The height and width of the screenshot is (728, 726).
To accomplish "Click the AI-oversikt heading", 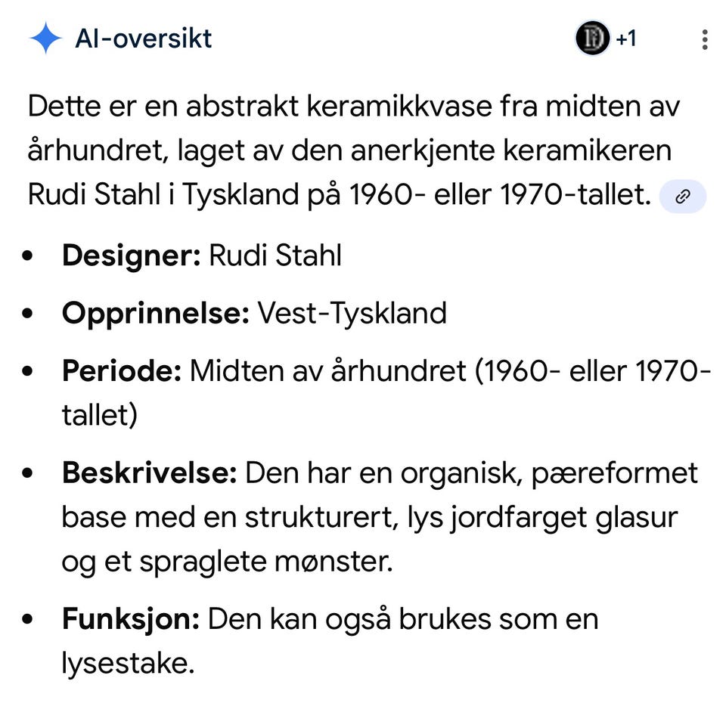I will pos(143,39).
